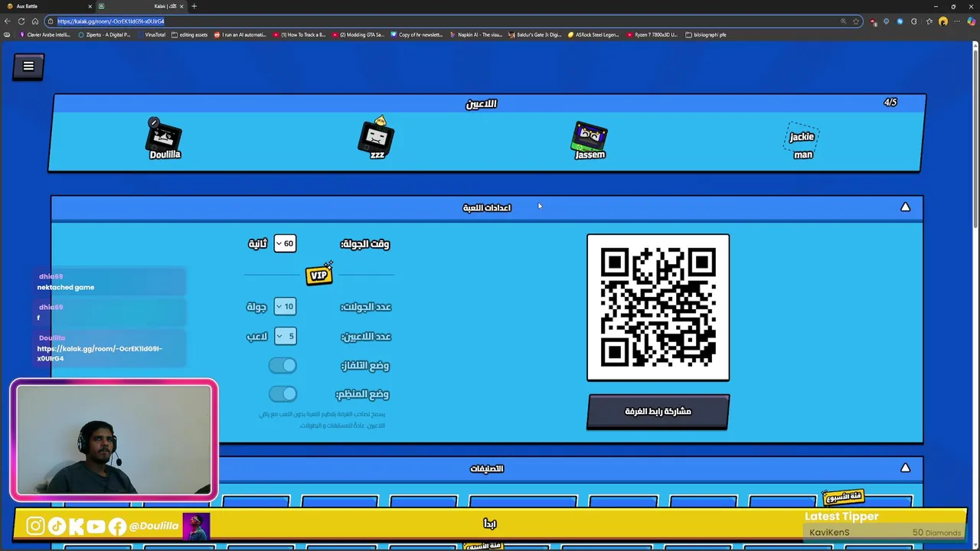Screen dimensions: 980x551
Task: Click the مشاركة رابط الغرفة share link button
Action: point(658,412)
